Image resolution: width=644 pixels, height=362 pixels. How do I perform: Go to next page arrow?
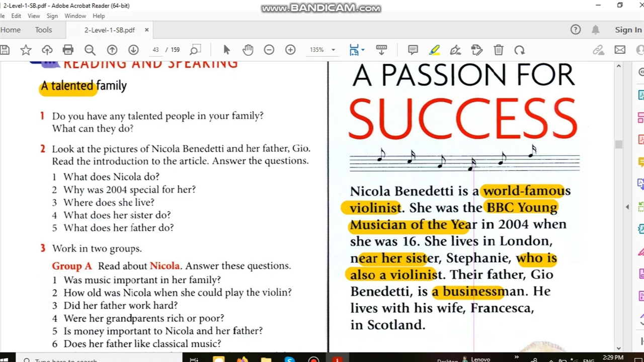click(133, 50)
